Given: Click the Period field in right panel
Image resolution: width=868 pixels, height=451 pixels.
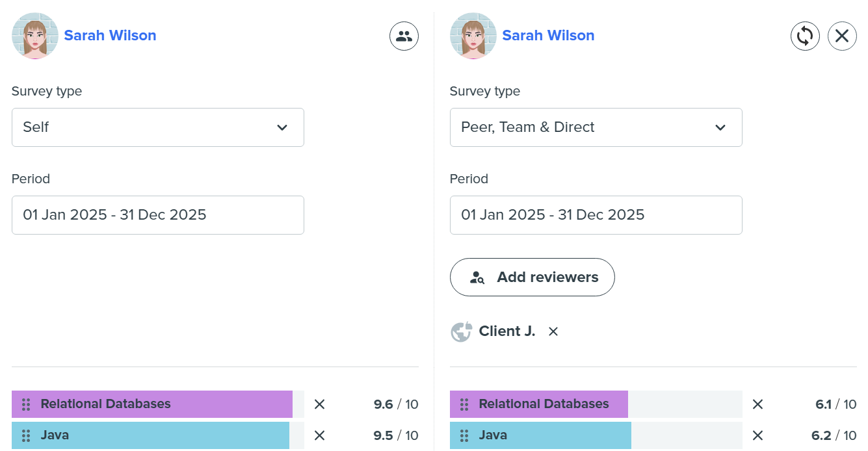Looking at the screenshot, I should (x=596, y=214).
